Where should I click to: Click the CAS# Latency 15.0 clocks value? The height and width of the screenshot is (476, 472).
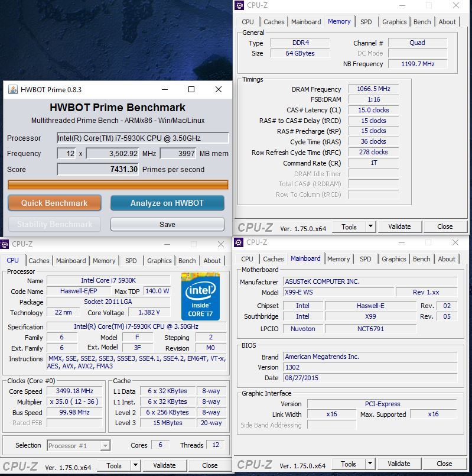(x=373, y=110)
